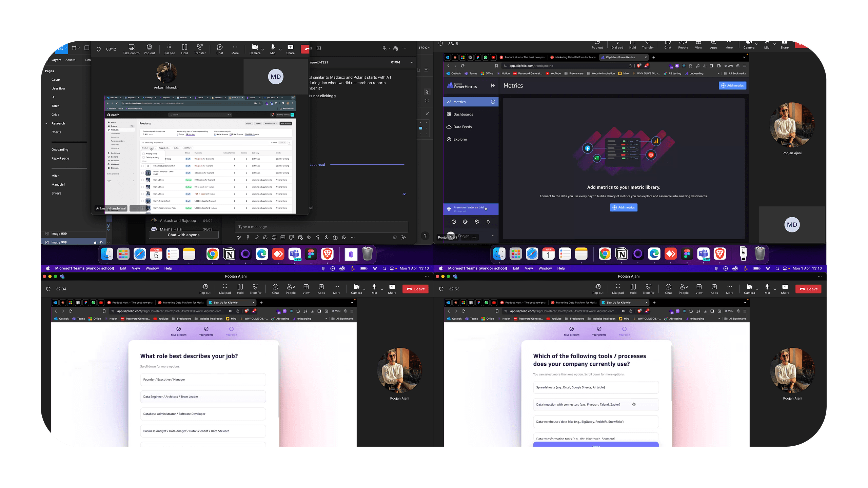Switch to the Assets tab in Figma
The height and width of the screenshot is (488, 868).
click(70, 60)
